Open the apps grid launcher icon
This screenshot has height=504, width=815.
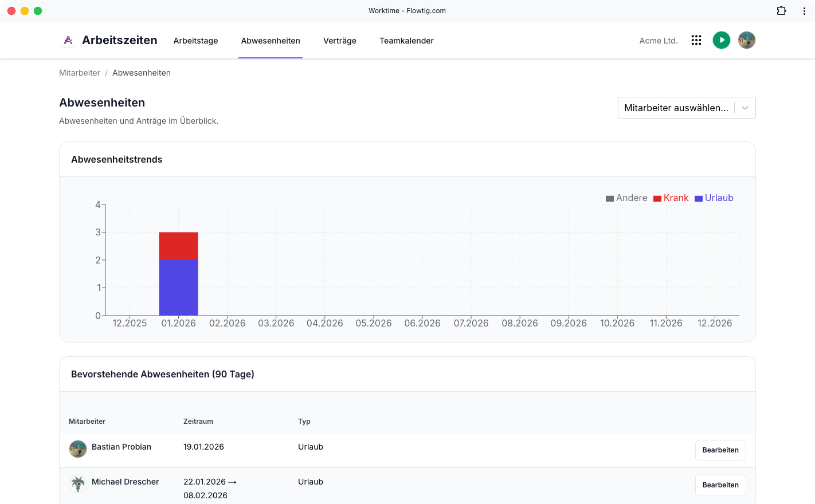[696, 40]
